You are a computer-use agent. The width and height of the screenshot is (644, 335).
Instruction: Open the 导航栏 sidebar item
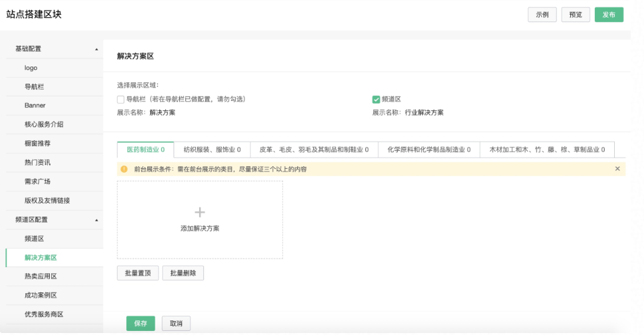point(54,86)
